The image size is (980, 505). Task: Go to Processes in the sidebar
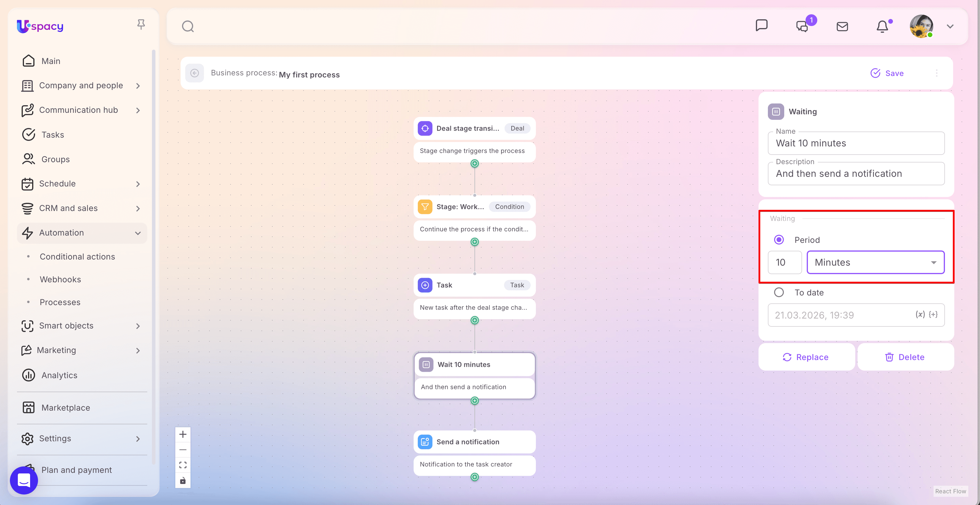point(60,302)
